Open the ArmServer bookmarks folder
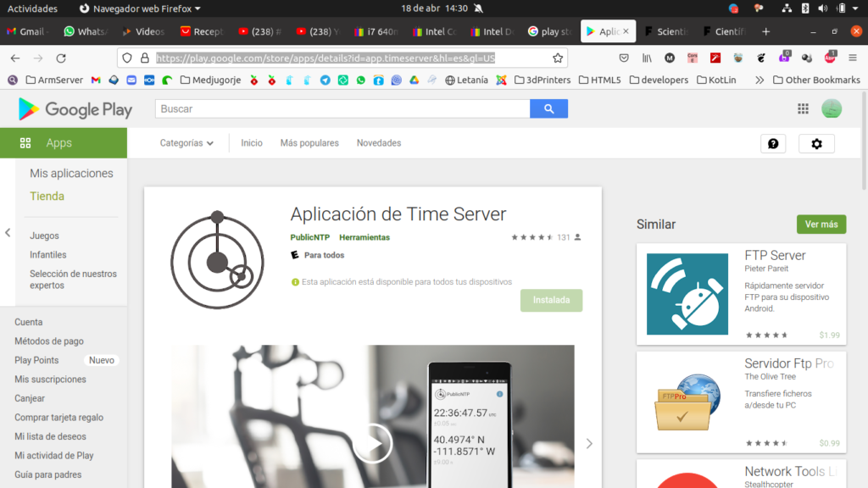The width and height of the screenshot is (868, 488). (x=54, y=80)
